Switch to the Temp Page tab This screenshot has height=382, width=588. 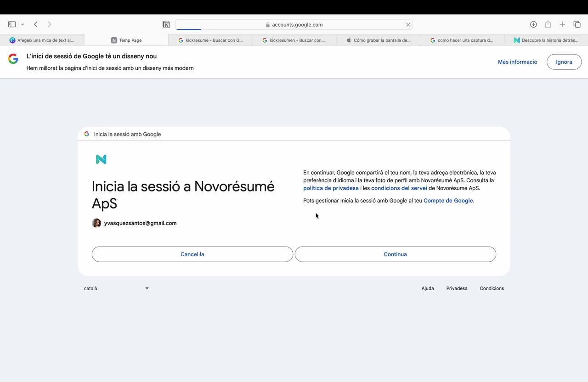tap(126, 40)
